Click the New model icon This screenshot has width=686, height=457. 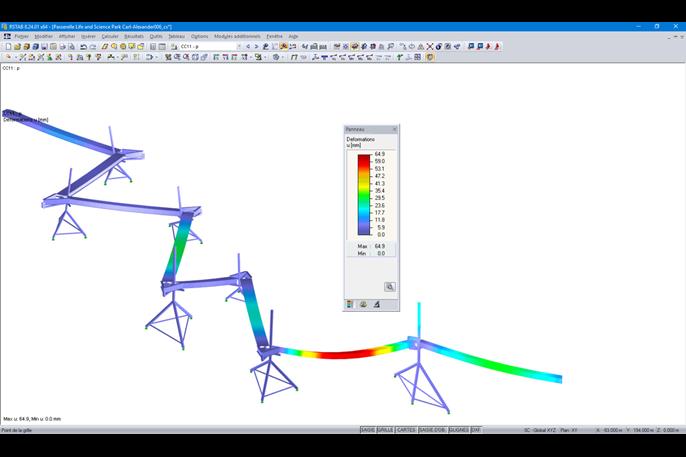8,46
